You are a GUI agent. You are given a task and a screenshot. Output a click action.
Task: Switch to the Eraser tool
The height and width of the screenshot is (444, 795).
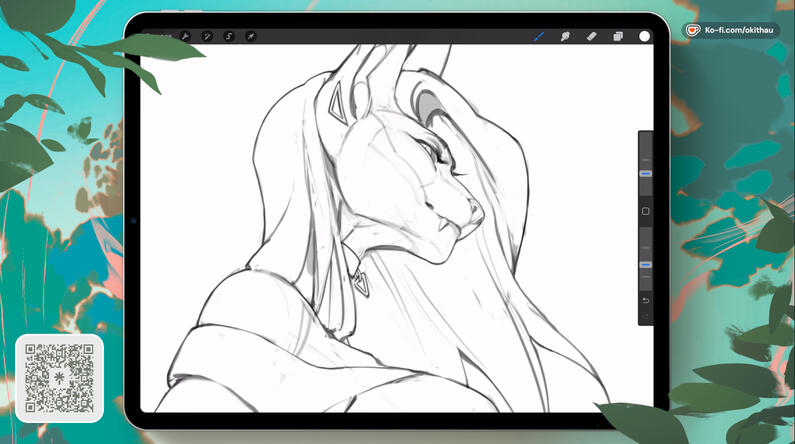click(x=591, y=36)
